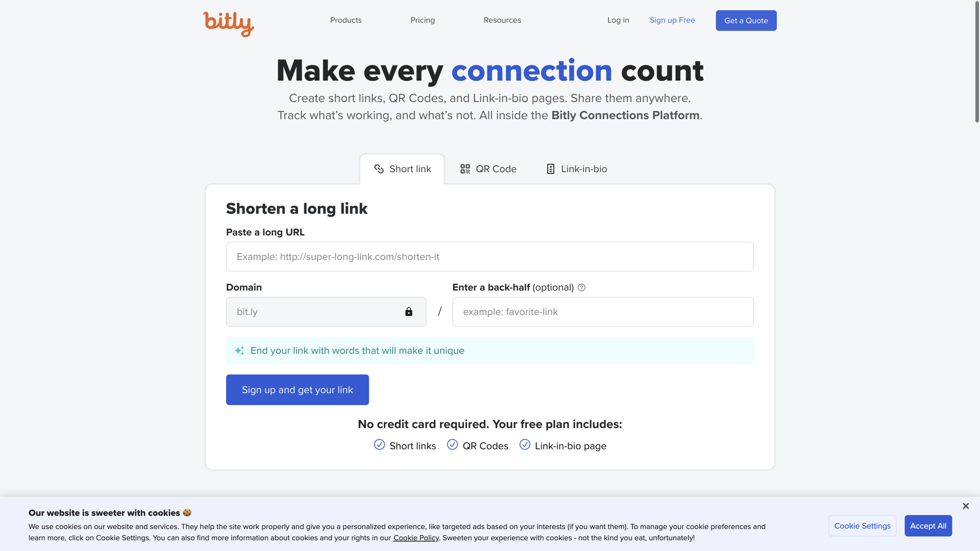Viewport: 980px width, 551px height.
Task: Click the Short links checkmark icon
Action: 379,445
